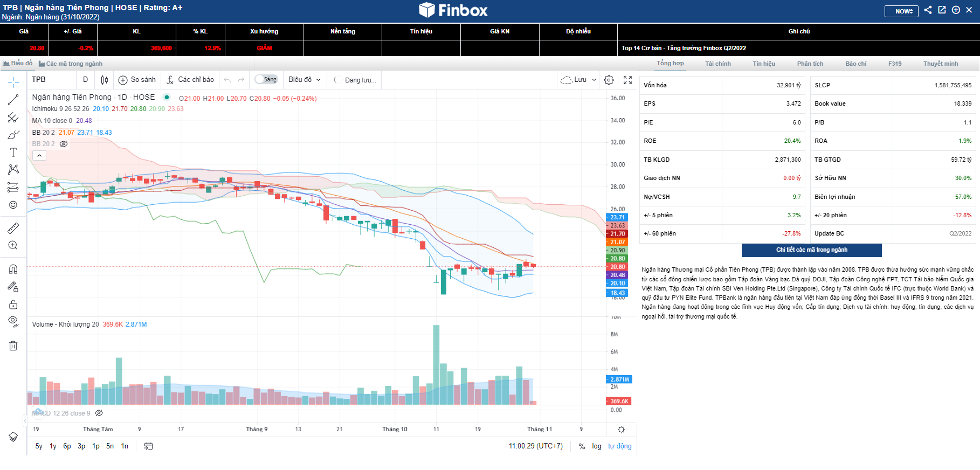980x470 pixels.
Task: Undo the last chart action
Action: [x=227, y=80]
